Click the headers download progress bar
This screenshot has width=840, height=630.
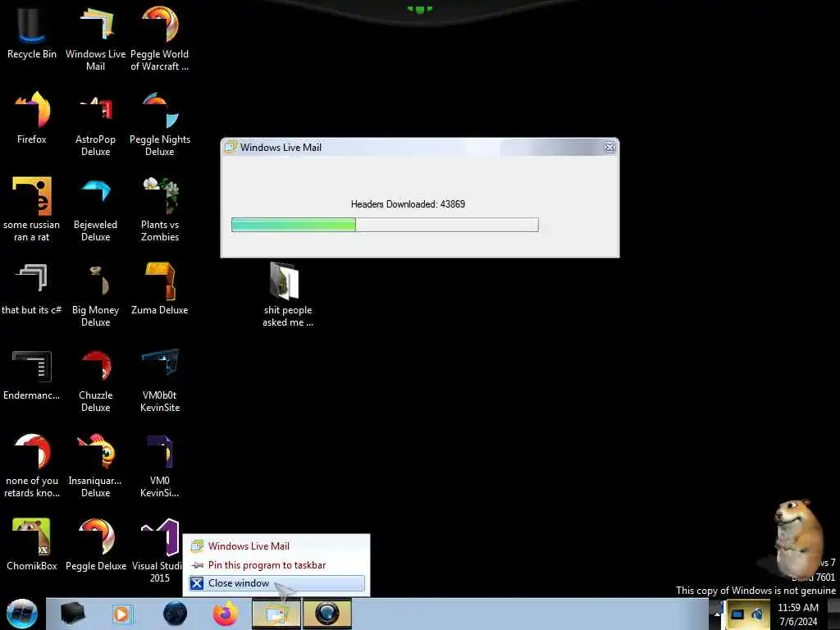click(x=385, y=225)
